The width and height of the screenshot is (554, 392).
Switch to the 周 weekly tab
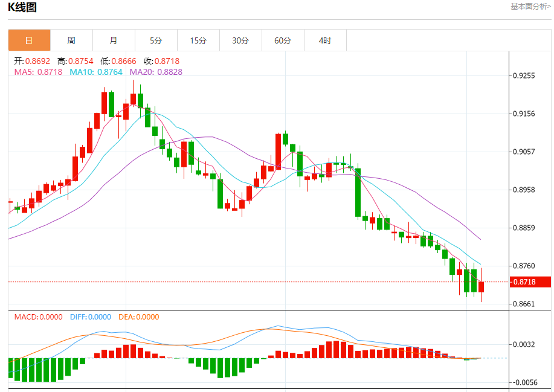click(x=71, y=40)
